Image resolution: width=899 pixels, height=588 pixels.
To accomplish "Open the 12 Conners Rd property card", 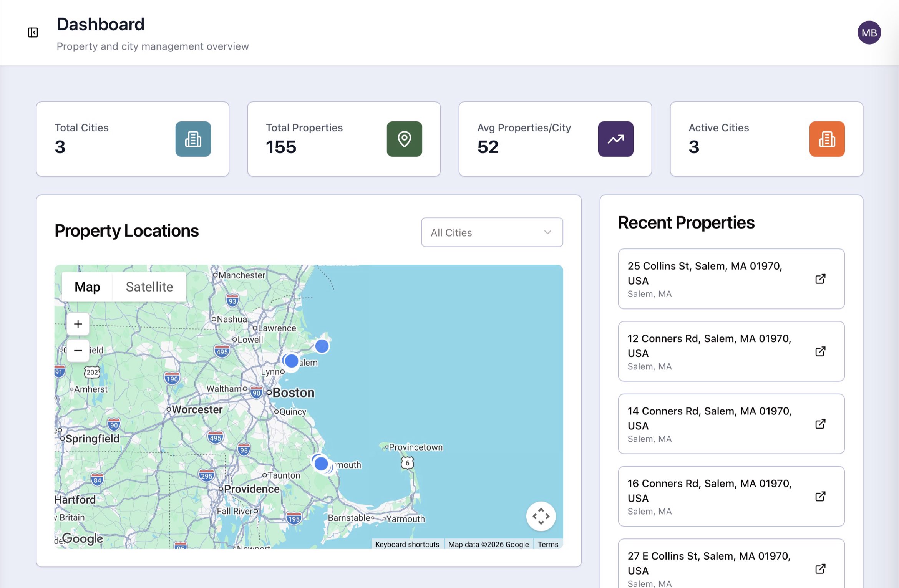I will (x=731, y=351).
